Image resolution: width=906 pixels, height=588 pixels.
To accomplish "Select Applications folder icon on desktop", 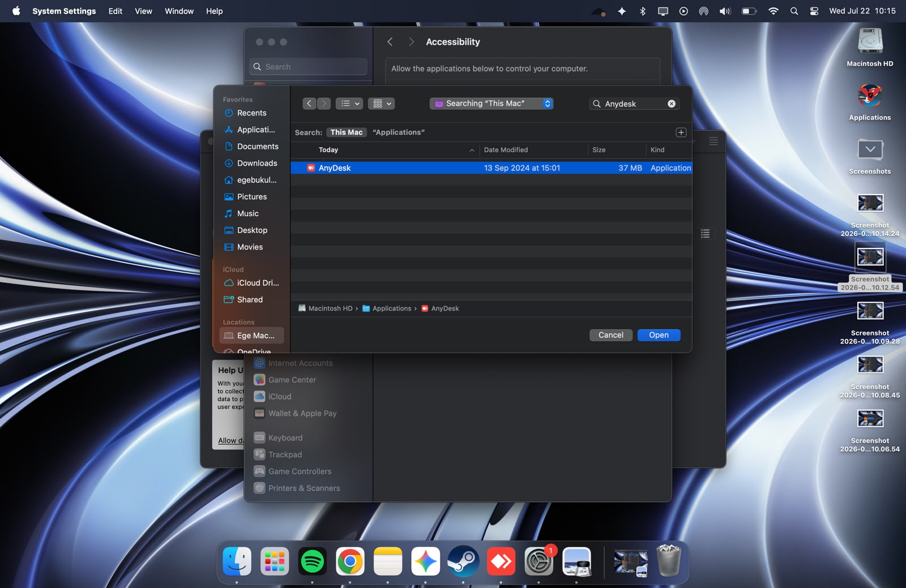I will (x=870, y=102).
